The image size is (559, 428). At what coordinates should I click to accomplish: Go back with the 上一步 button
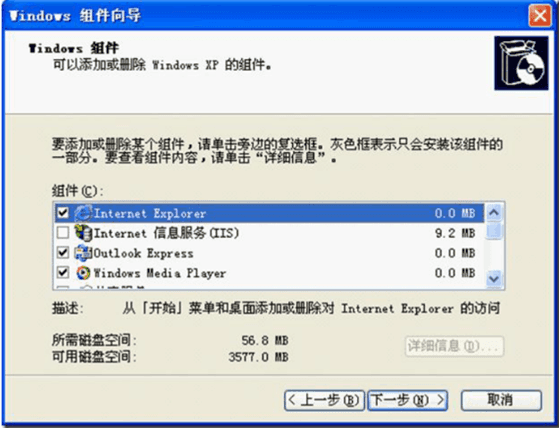pyautogui.click(x=324, y=400)
